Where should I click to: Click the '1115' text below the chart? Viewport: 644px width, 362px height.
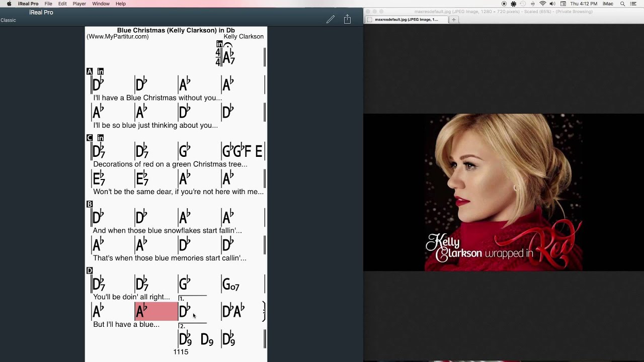click(x=181, y=352)
